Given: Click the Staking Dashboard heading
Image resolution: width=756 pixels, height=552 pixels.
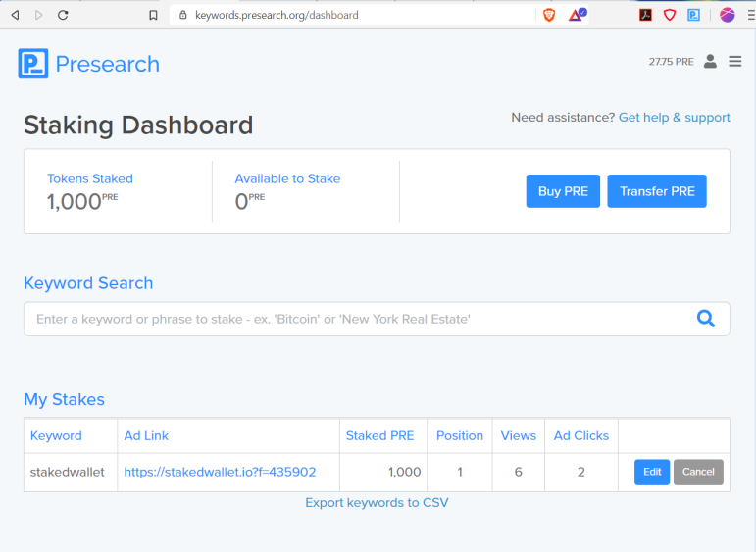Looking at the screenshot, I should [138, 125].
